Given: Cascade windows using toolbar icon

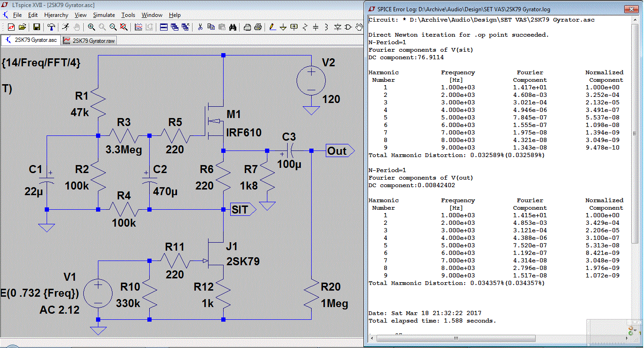Looking at the screenshot, I should point(174,27).
